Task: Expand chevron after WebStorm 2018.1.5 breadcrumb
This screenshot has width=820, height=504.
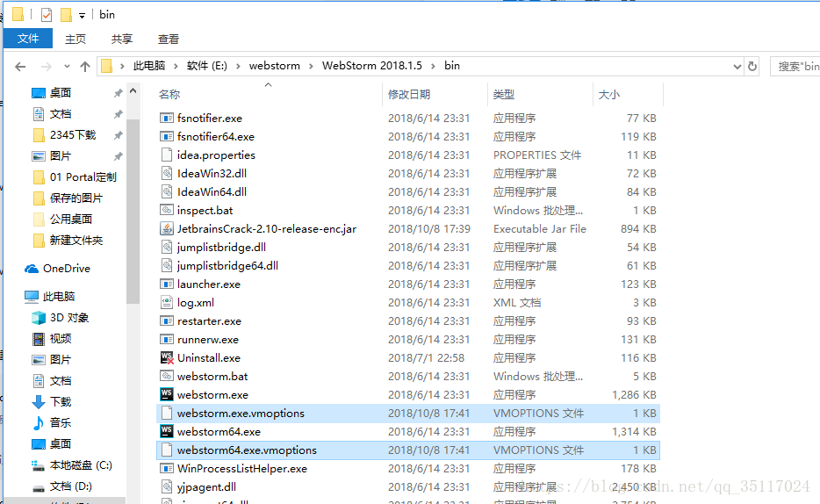Action: pos(433,66)
